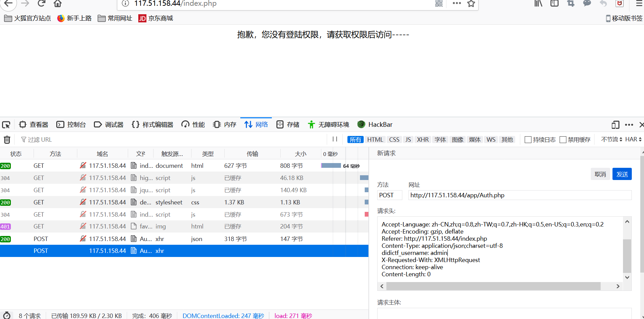Switch to the 存储 tab
644x319 pixels.
click(x=293, y=124)
